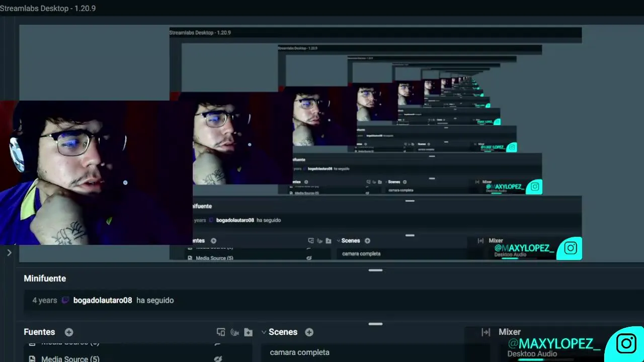Click file icon of Media Source (5)

32,359
